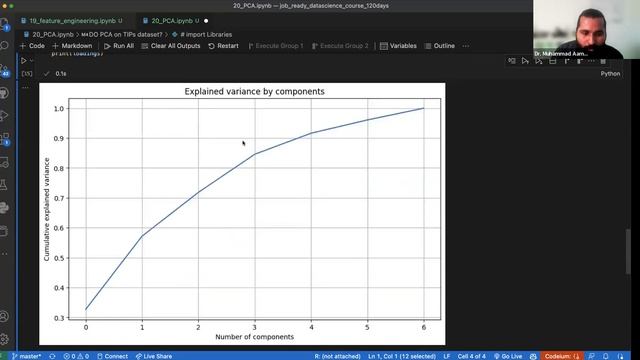Screen dimensions: 640x360
Task: Click Clear All Outputs
Action: (x=171, y=46)
